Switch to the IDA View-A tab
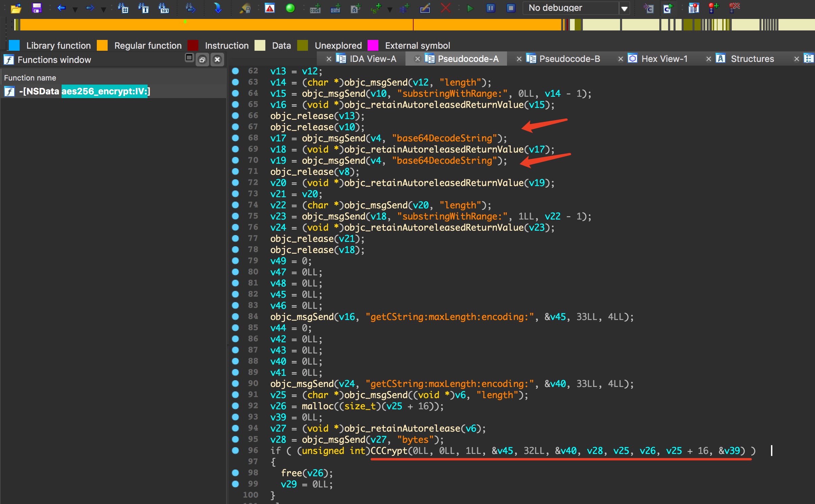The image size is (815, 504). (373, 59)
